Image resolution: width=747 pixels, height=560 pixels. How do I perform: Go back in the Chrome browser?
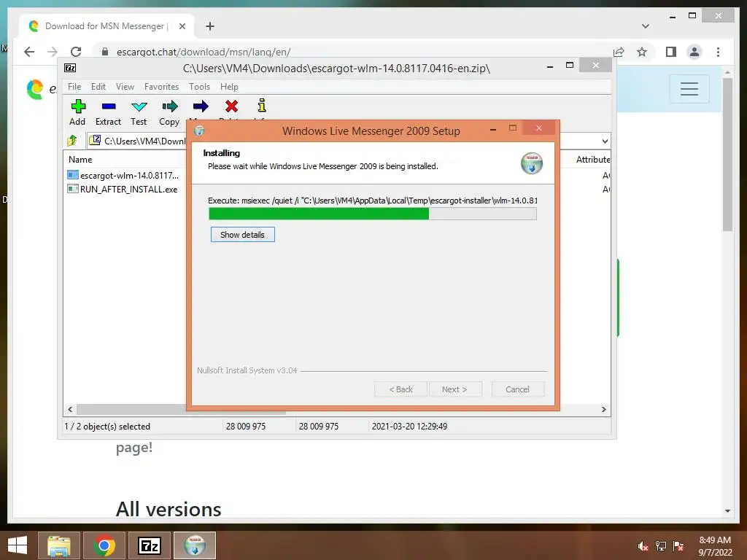(29, 52)
